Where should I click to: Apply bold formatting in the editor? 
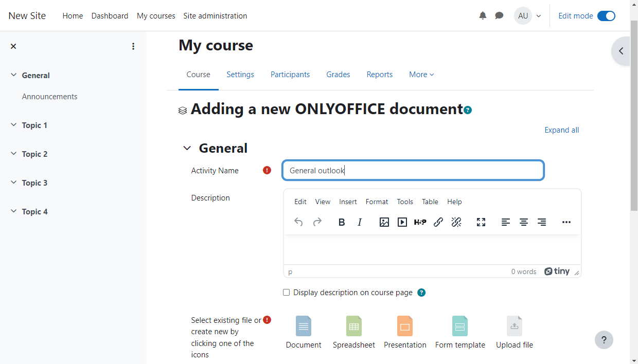[x=341, y=222]
